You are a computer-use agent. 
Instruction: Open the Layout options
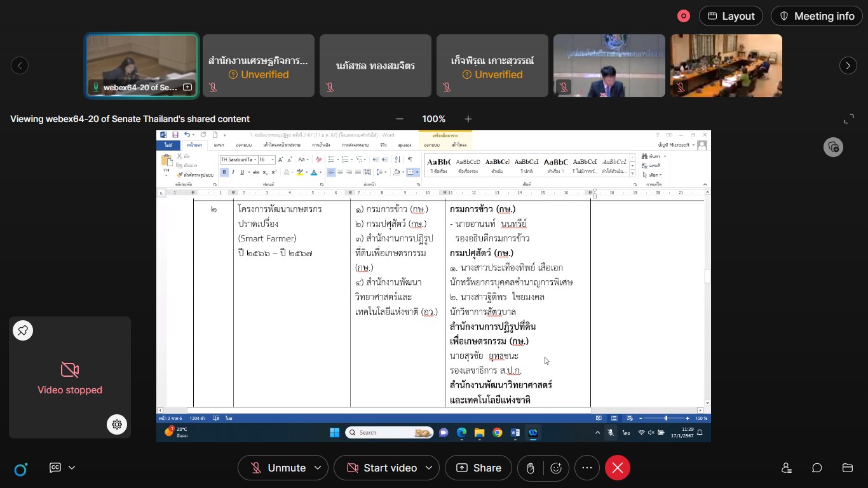click(730, 16)
